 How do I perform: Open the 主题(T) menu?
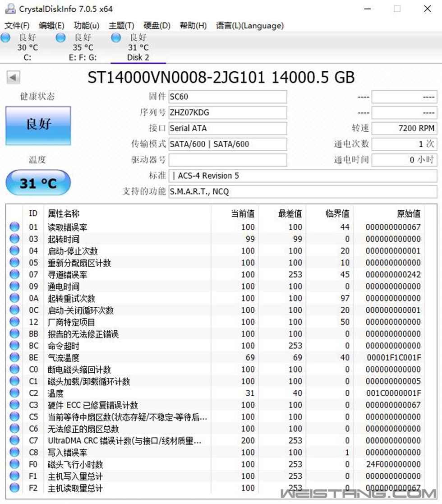pos(121,25)
